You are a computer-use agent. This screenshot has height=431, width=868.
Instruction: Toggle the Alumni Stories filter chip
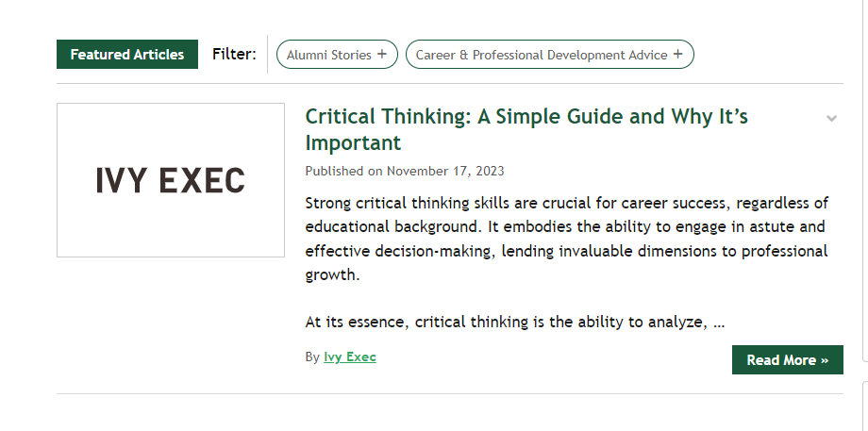pyautogui.click(x=329, y=55)
